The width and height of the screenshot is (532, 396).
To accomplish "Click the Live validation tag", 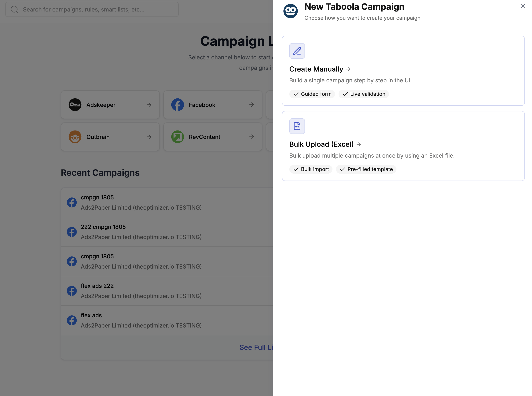I will tap(363, 94).
